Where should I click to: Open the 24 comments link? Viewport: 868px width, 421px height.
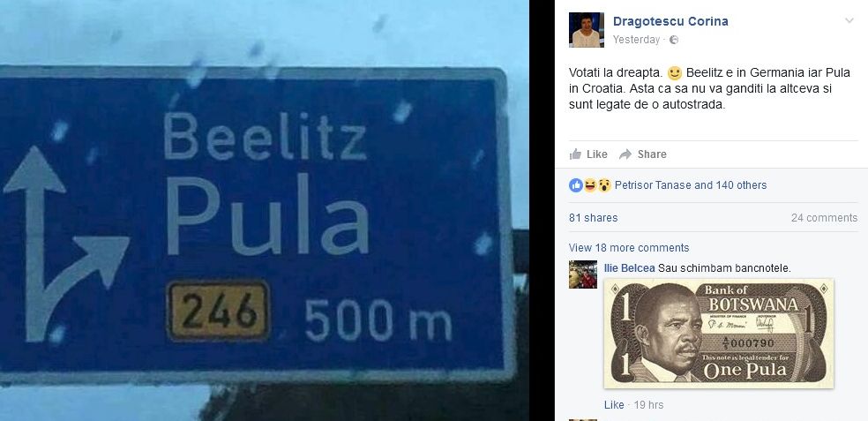(x=824, y=218)
